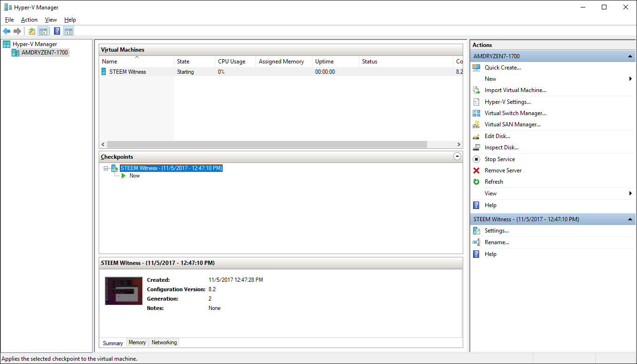Collapse the STEEM Witness actions section
Screen dimensions: 637x364
pyautogui.click(x=630, y=219)
